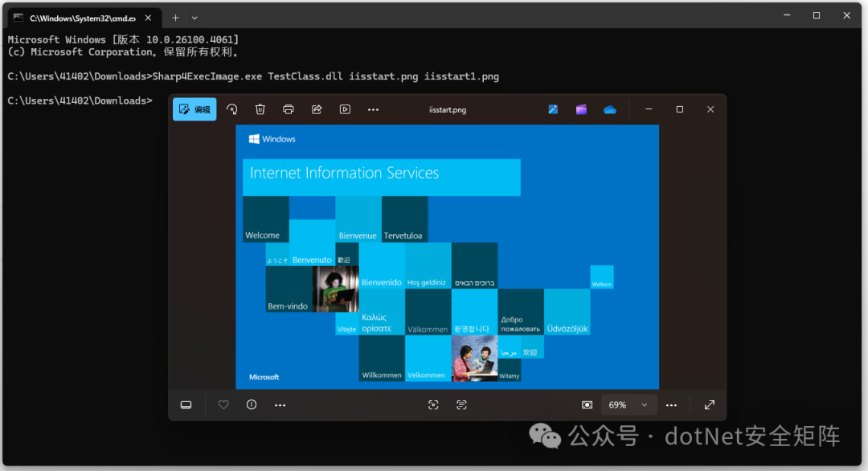Open file info with the info icon
The width and height of the screenshot is (868, 471).
(252, 405)
